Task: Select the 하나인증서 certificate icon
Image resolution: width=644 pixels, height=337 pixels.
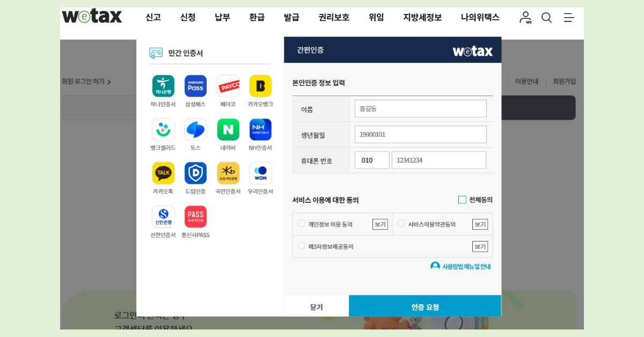Action: coord(163,86)
